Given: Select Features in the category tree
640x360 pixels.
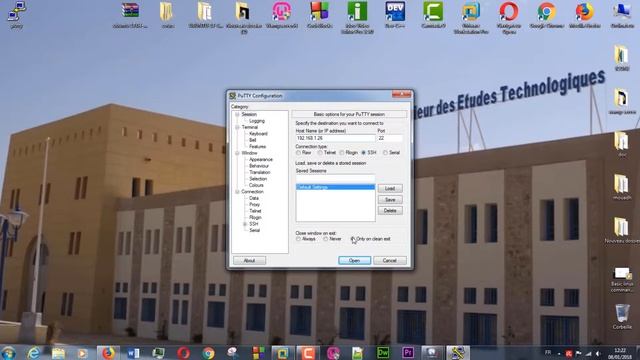Looking at the screenshot, I should [x=258, y=147].
